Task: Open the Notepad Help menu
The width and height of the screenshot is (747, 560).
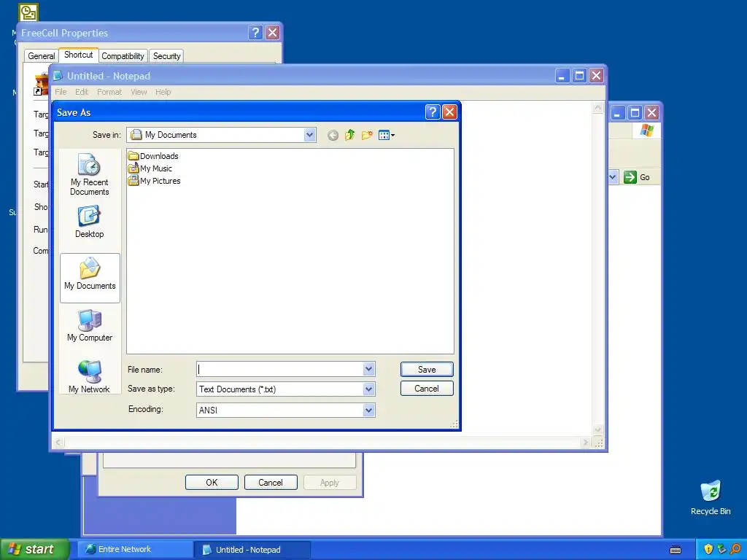Action: click(163, 92)
